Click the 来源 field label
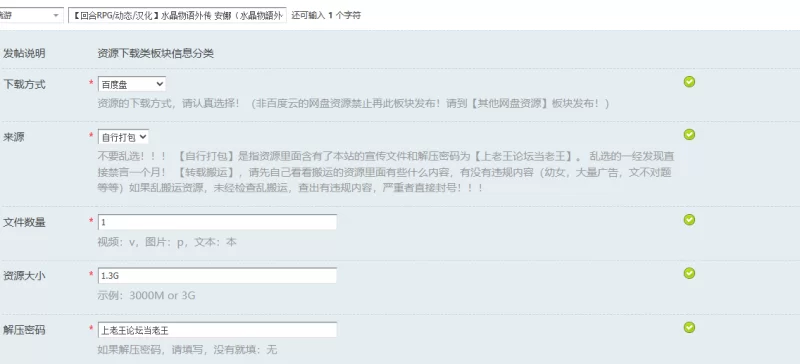The width and height of the screenshot is (800, 364). pyautogui.click(x=14, y=137)
